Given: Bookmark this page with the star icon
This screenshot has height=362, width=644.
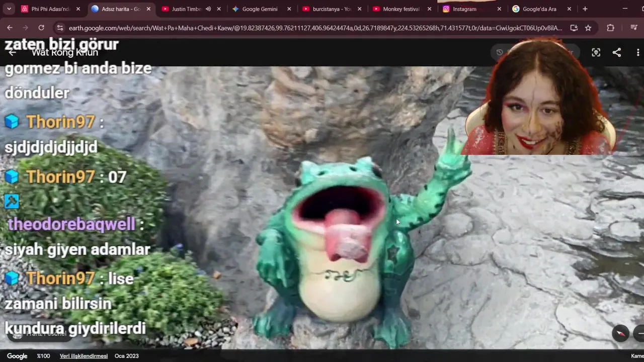Looking at the screenshot, I should click(588, 28).
